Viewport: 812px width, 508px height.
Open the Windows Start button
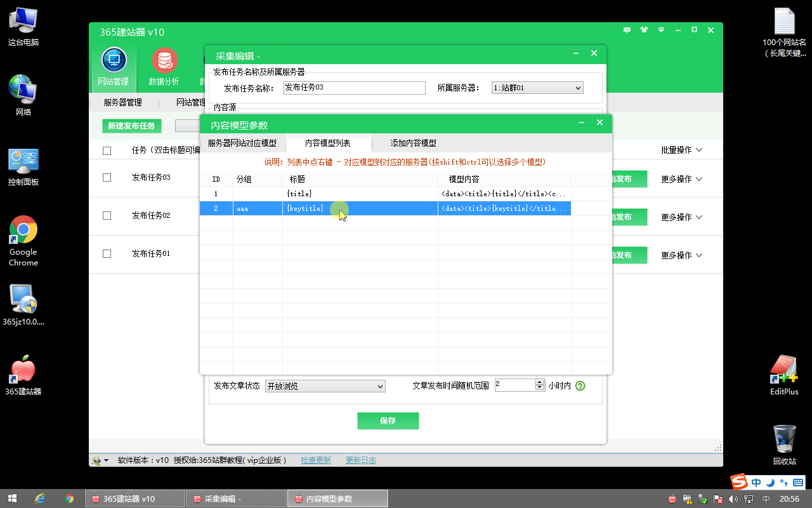point(12,498)
